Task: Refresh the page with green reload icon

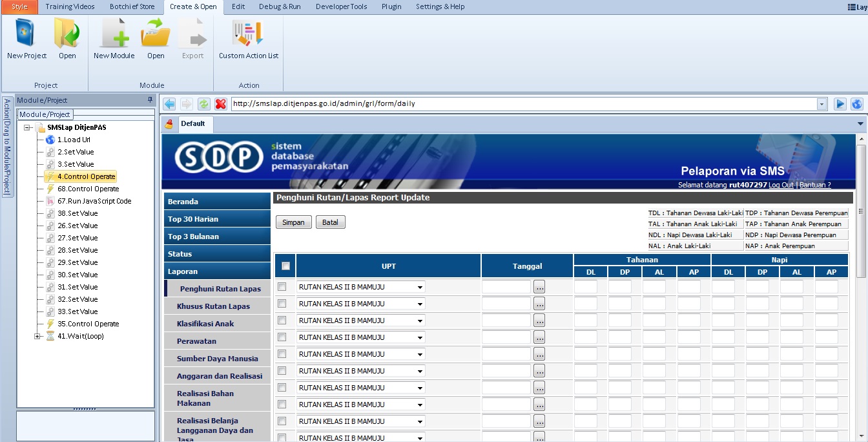Action: click(x=203, y=104)
